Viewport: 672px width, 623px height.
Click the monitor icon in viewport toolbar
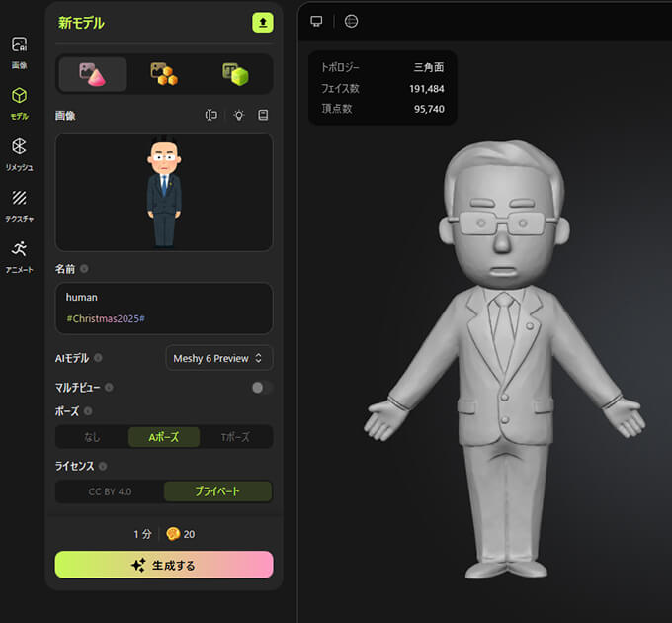(316, 21)
